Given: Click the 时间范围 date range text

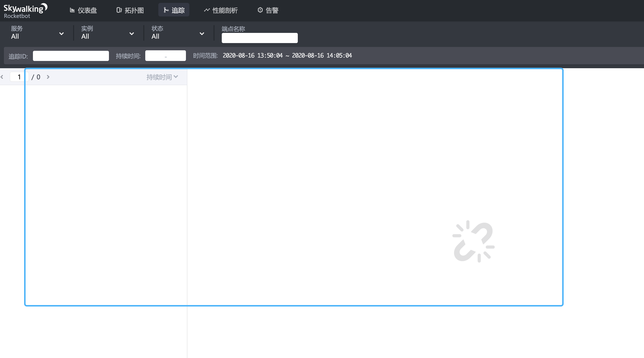Looking at the screenshot, I should click(x=287, y=55).
